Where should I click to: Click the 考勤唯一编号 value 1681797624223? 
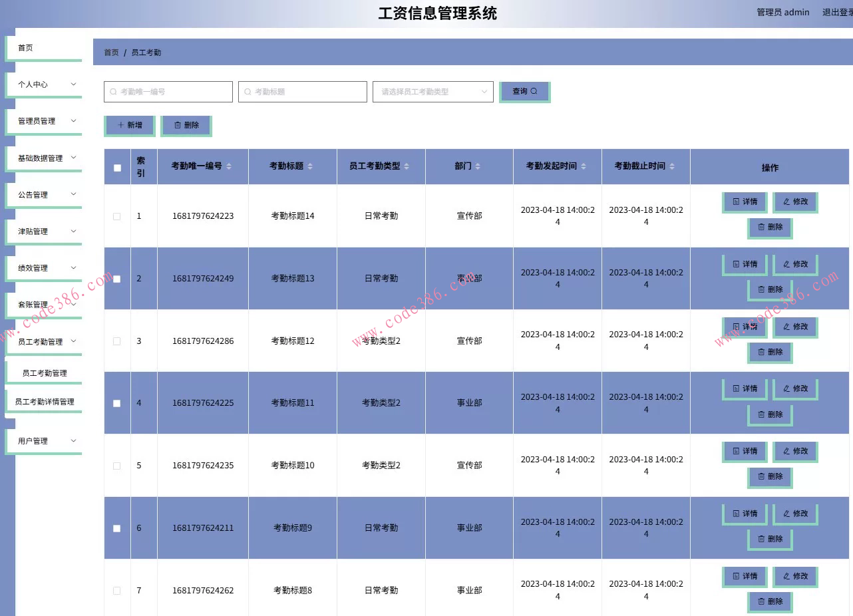pyautogui.click(x=203, y=216)
